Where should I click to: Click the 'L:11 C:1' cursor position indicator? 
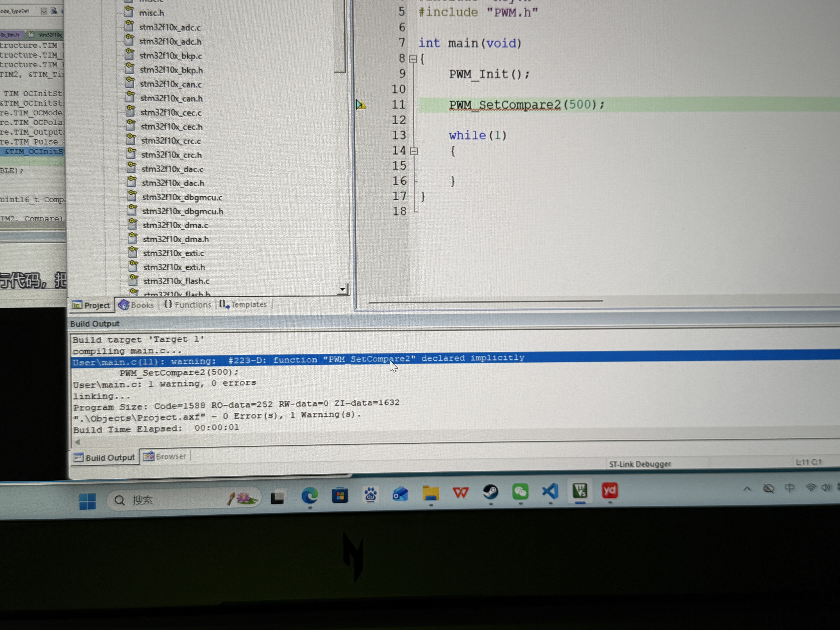point(809,462)
